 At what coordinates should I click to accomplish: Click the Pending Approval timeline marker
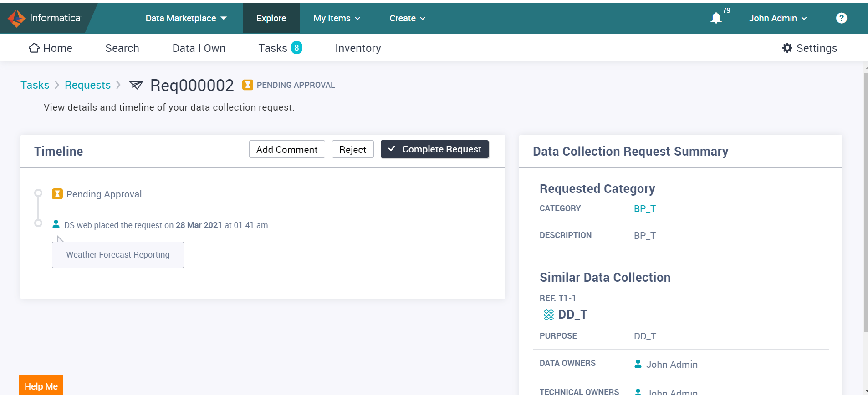pyautogui.click(x=38, y=193)
